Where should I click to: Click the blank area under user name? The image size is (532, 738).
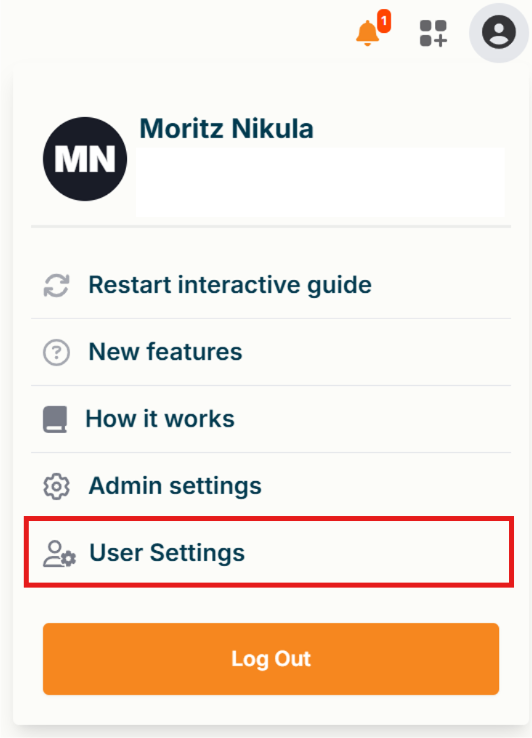pyautogui.click(x=320, y=182)
